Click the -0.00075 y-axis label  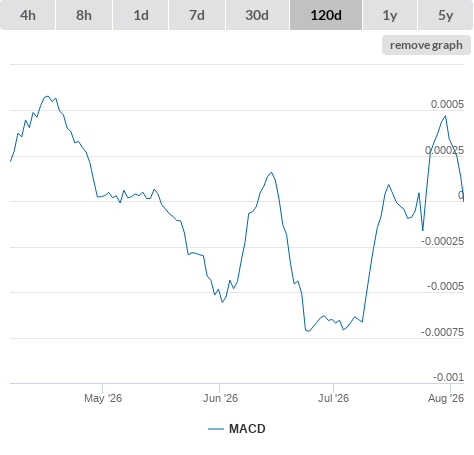442,332
